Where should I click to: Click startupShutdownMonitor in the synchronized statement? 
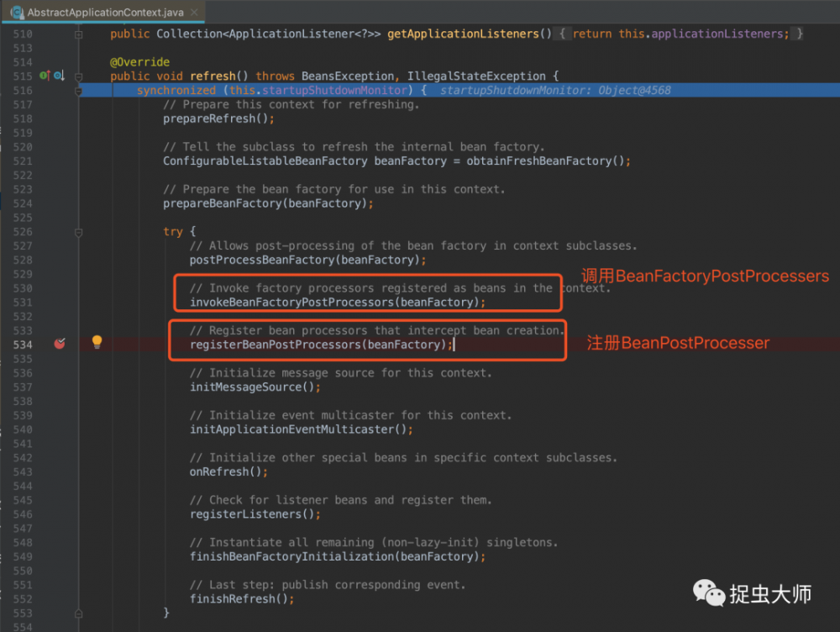click(x=334, y=90)
